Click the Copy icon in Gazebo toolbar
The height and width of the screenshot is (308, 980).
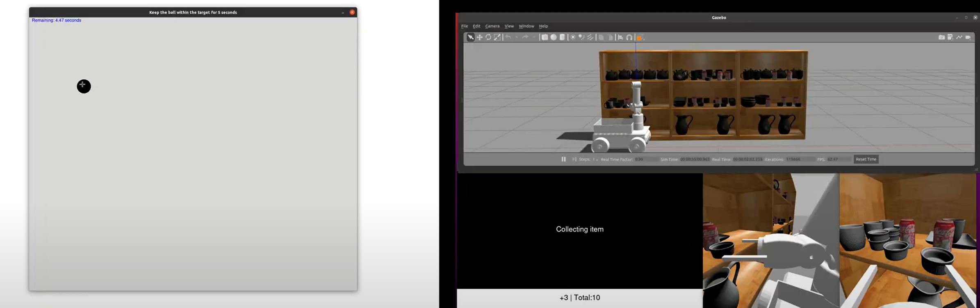(601, 37)
